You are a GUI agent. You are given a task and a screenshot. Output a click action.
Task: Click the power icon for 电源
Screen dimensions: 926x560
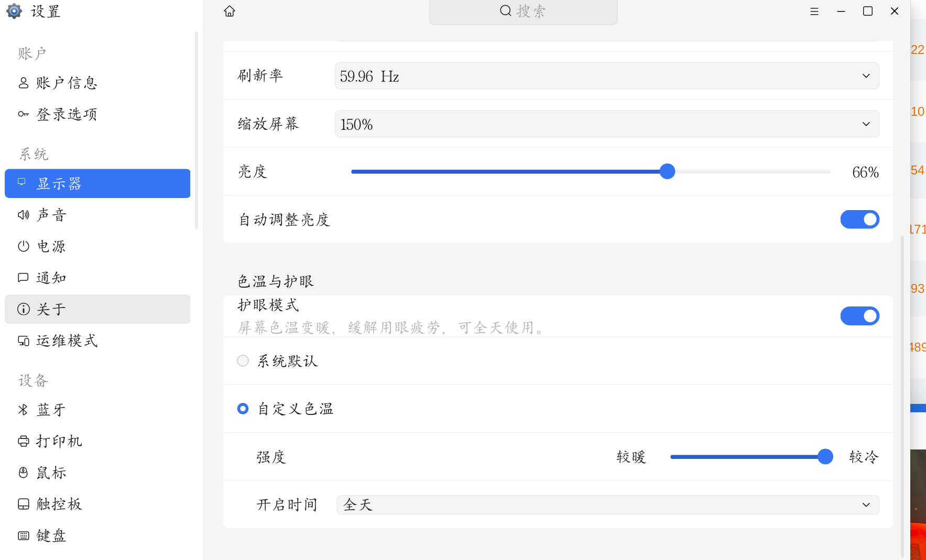coord(24,246)
